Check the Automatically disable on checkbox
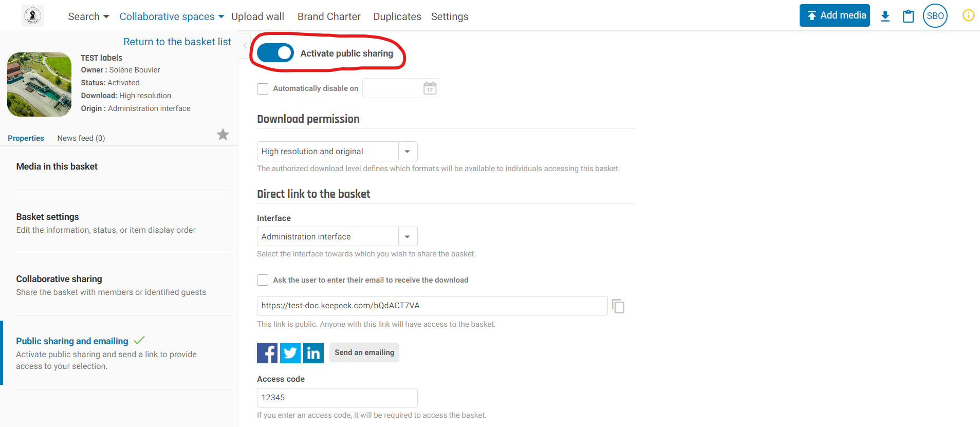 coord(263,89)
